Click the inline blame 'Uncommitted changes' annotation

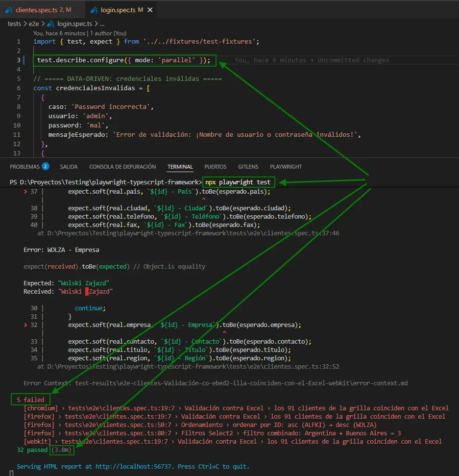click(353, 60)
